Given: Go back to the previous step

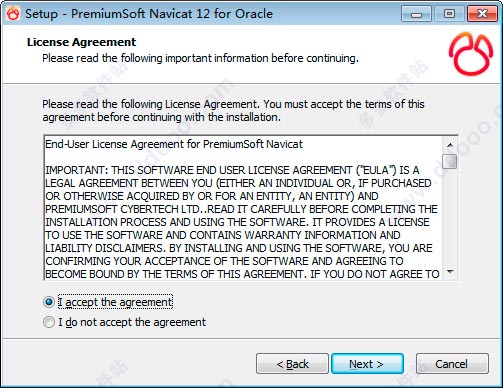Looking at the screenshot, I should click(292, 364).
